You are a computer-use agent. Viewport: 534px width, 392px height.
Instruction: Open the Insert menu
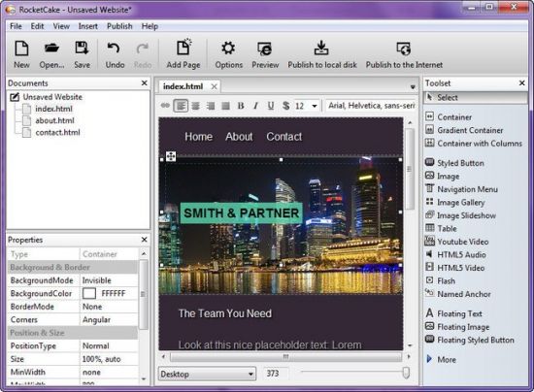point(87,26)
